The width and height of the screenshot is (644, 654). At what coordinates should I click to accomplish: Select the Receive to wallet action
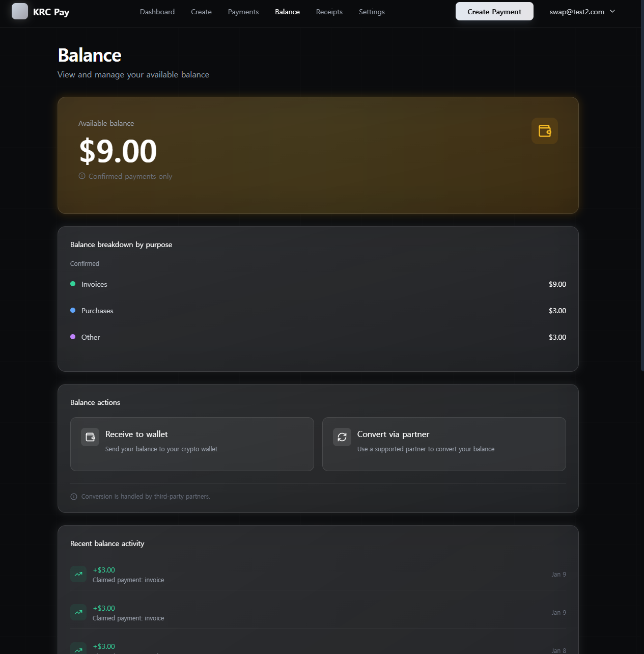click(x=192, y=444)
